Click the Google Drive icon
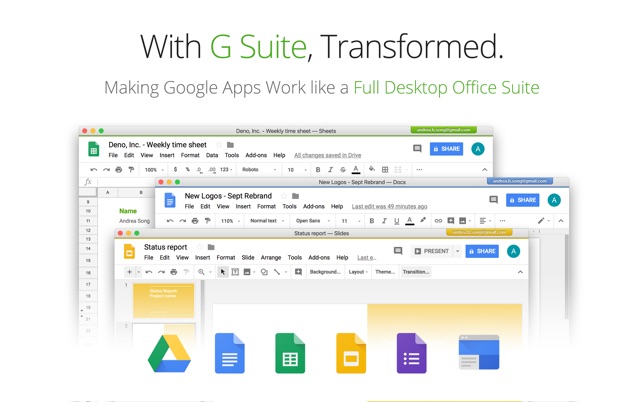The width and height of the screenshot is (643, 402). [169, 354]
